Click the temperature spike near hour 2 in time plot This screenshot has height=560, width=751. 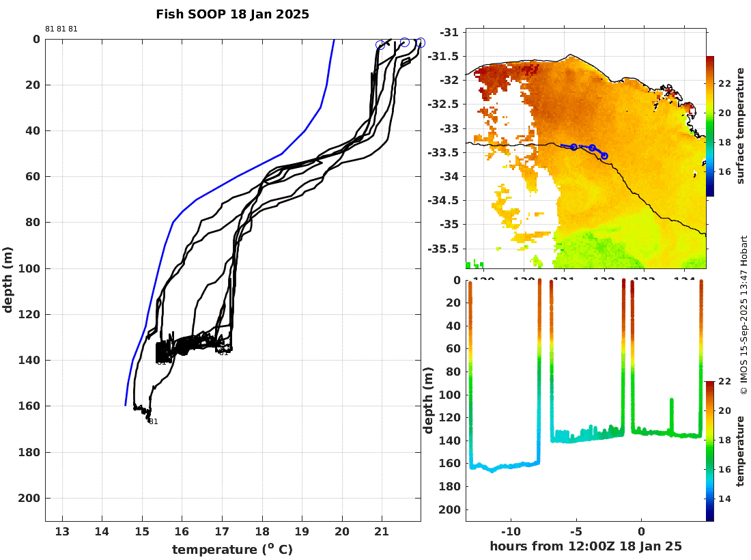(672, 415)
